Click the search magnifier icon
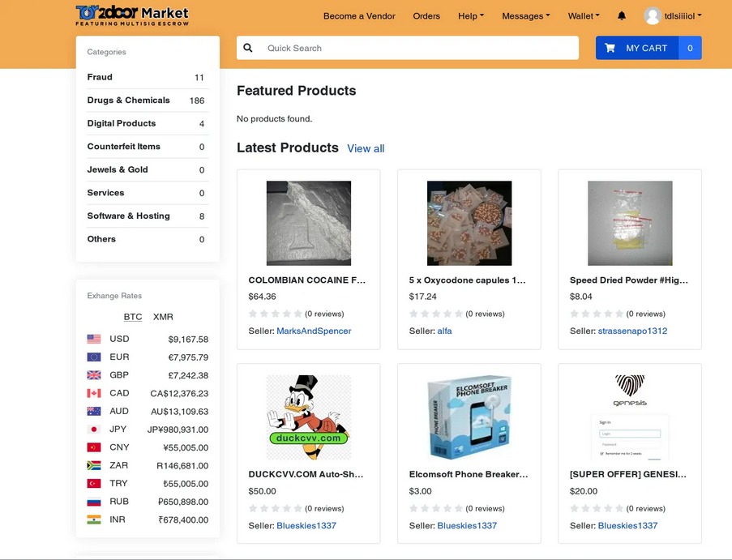Image resolution: width=732 pixels, height=560 pixels. [248, 48]
